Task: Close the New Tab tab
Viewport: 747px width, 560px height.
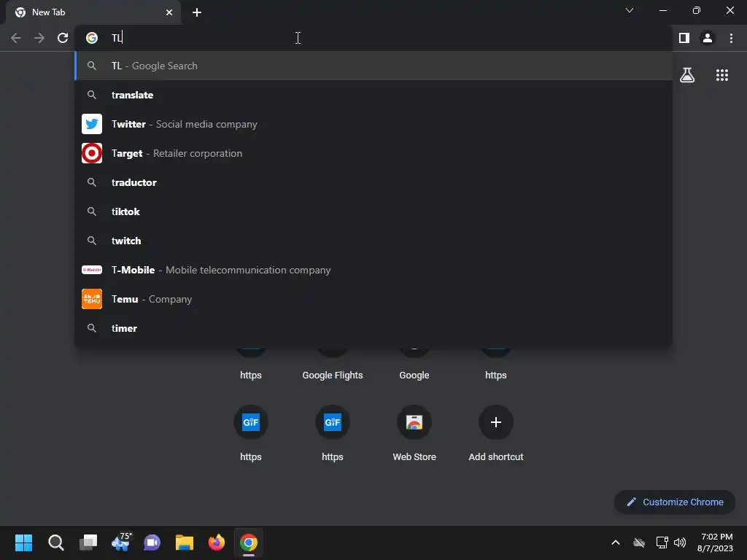Action: click(x=169, y=12)
